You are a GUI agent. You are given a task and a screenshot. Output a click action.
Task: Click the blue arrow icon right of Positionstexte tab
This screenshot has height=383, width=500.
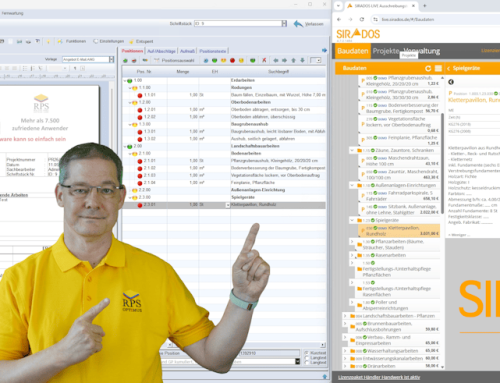324,50
